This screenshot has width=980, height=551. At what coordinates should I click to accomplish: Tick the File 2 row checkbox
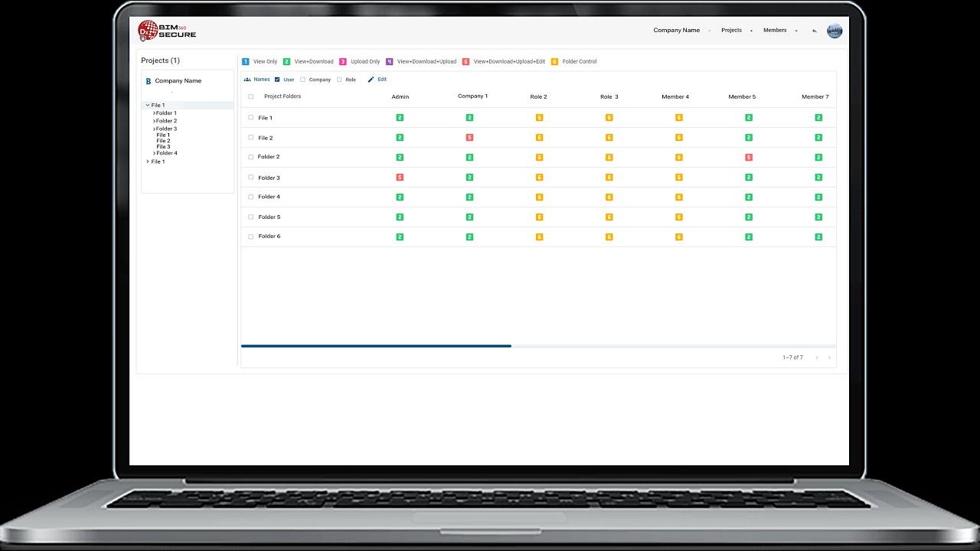tap(251, 138)
